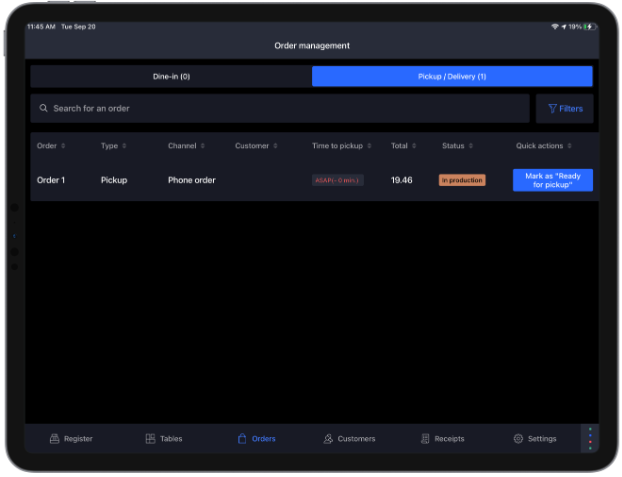Viewport: 622px width, 477px height.
Task: Sort the list by Type column
Action: click(113, 146)
